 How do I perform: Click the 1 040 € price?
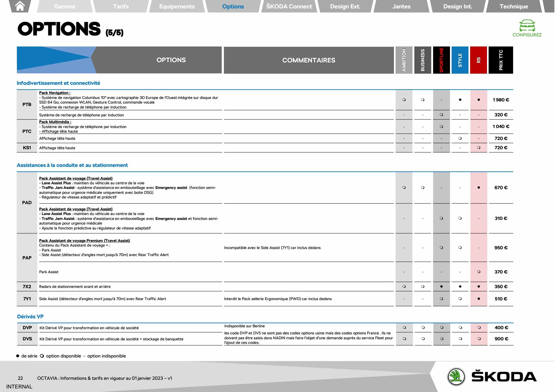coord(501,126)
